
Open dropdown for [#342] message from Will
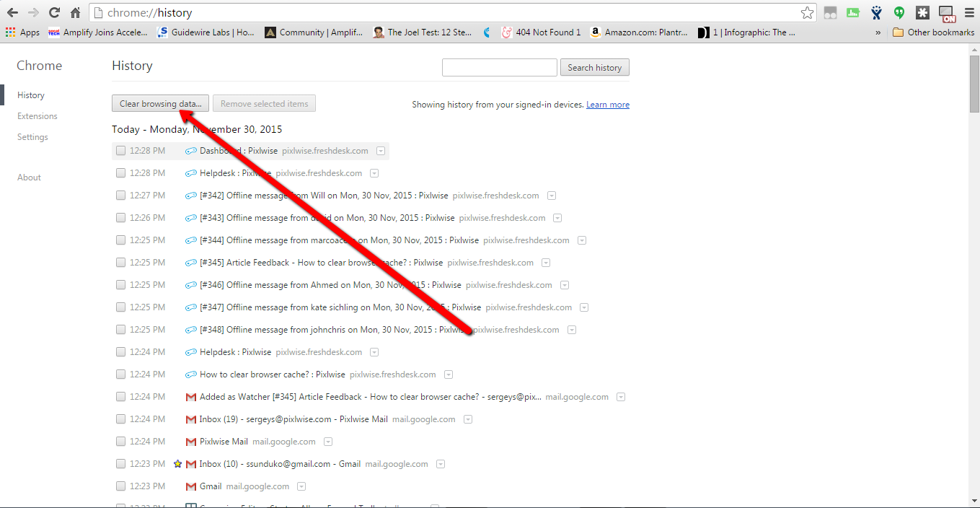[552, 196]
